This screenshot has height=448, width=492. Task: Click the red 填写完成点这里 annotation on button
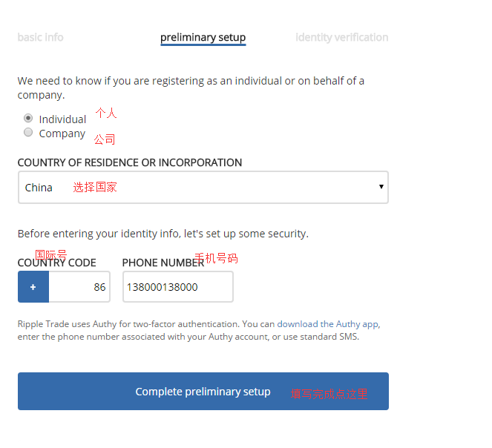pos(329,394)
